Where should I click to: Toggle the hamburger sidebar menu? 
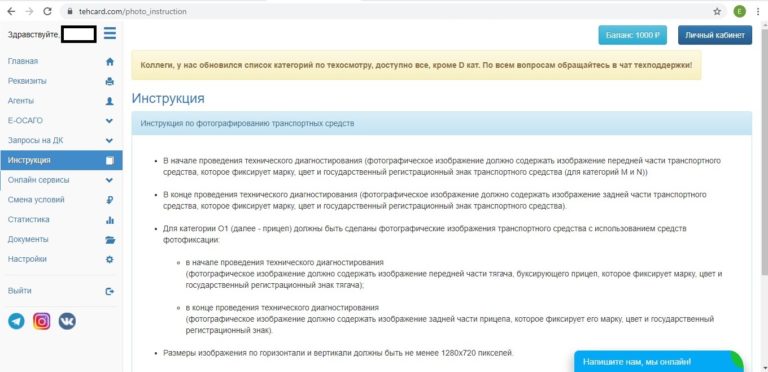point(110,33)
